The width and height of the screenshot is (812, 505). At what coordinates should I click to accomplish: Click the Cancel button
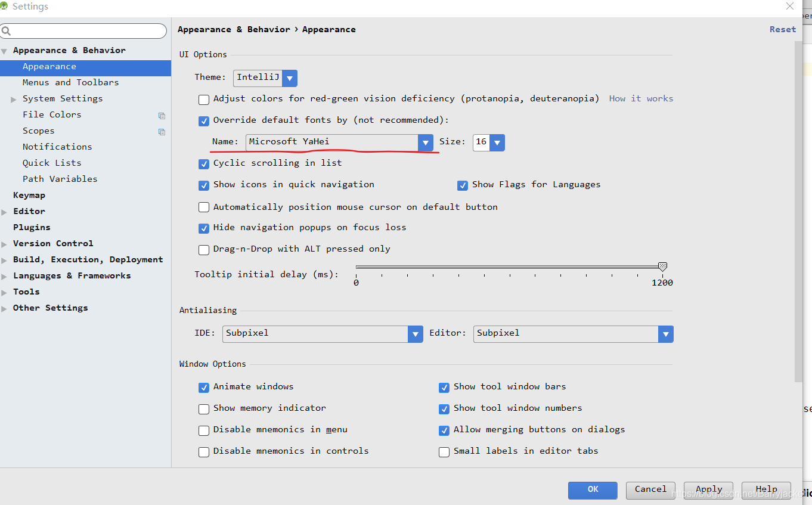[650, 490]
